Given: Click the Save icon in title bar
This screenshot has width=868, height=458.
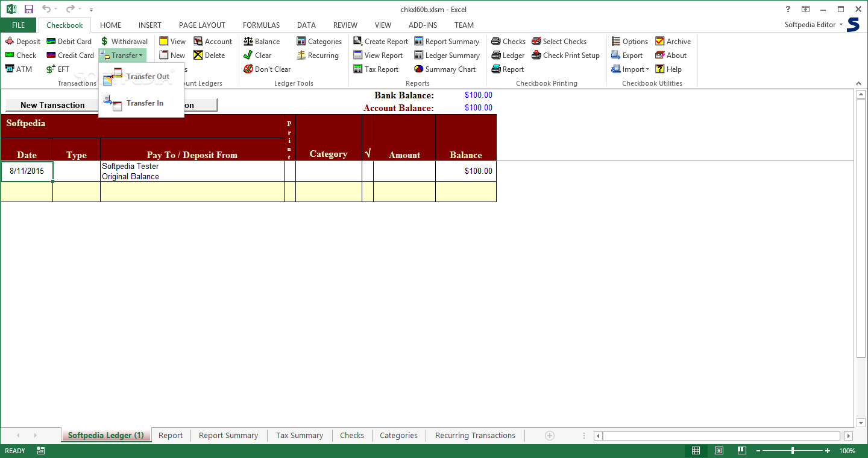Looking at the screenshot, I should [29, 9].
